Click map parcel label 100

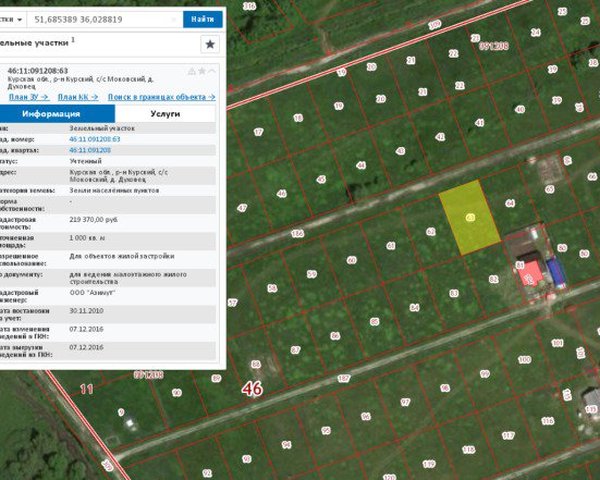click(524, 359)
